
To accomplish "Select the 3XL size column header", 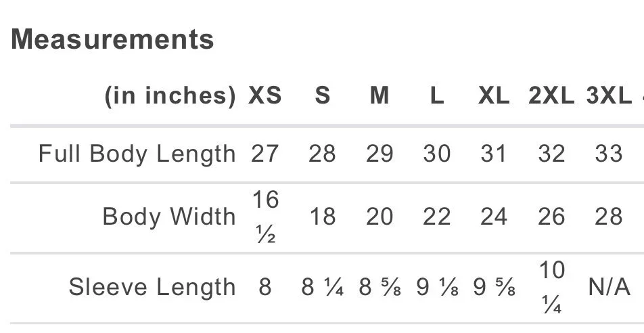I will point(609,96).
